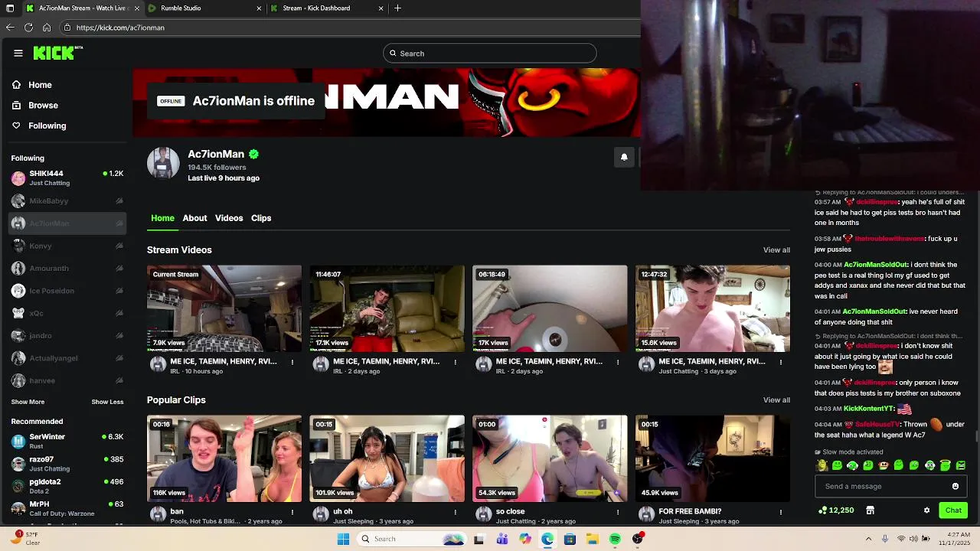
Task: Click the browser home button
Action: tap(47, 28)
